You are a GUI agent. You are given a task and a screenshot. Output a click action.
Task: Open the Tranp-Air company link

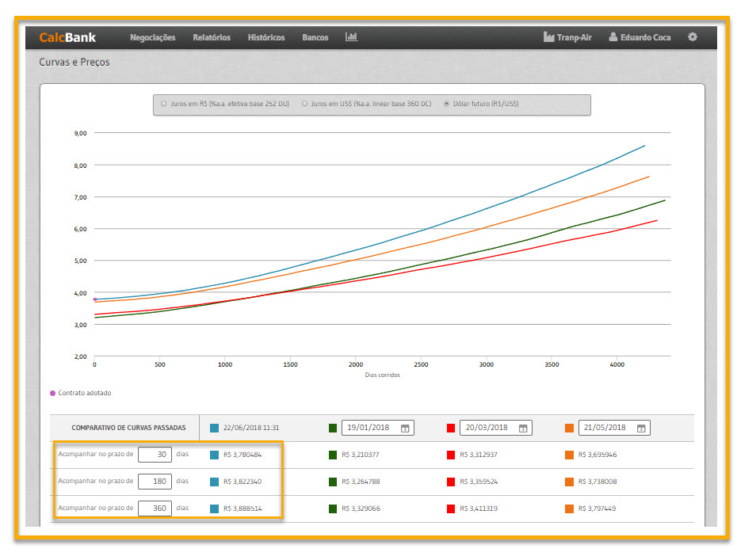568,37
